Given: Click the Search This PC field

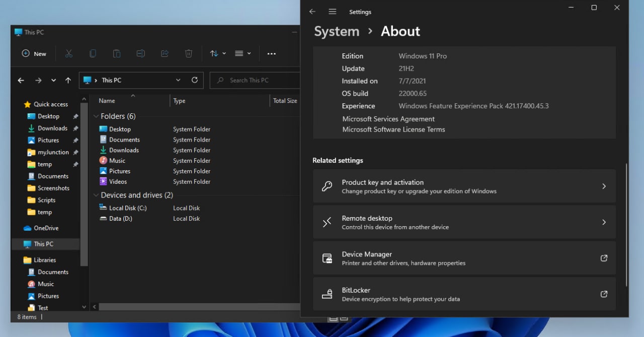Looking at the screenshot, I should tap(255, 80).
